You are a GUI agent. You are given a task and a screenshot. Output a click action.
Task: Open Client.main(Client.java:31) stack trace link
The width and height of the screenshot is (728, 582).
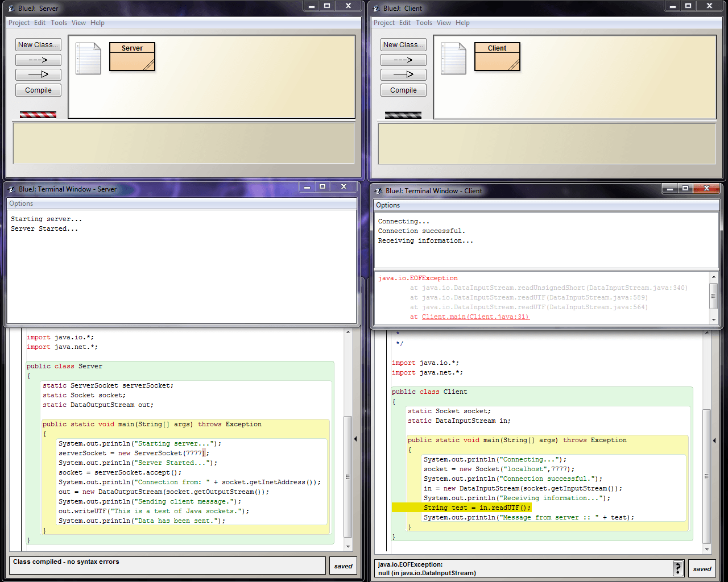click(475, 317)
